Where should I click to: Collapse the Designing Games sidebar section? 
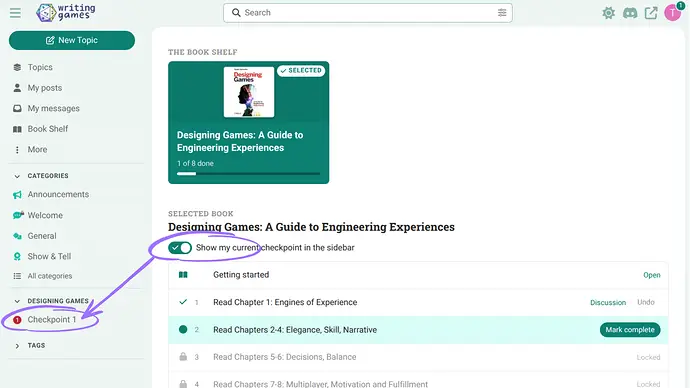click(x=17, y=301)
